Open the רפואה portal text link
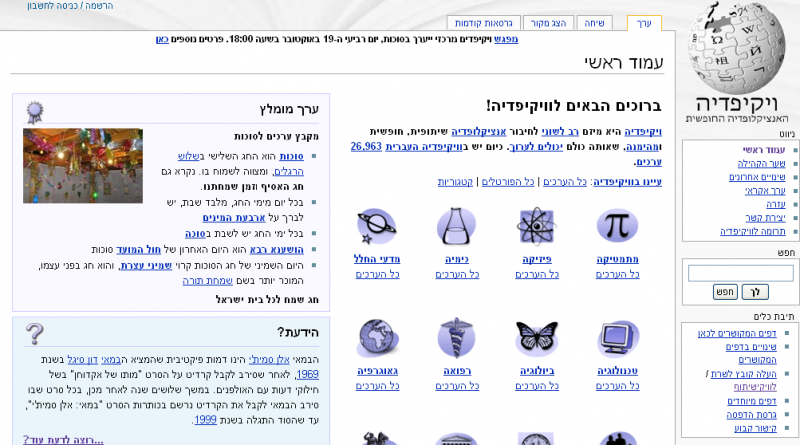Screen dimensions: 800x445 point(457,371)
